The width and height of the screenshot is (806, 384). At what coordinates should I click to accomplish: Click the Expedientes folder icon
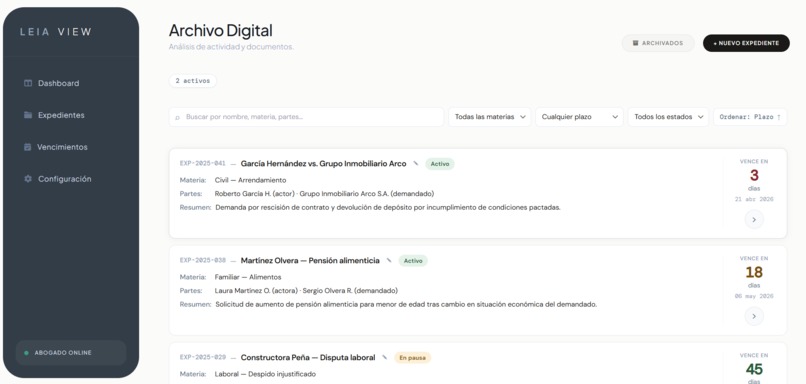point(28,115)
